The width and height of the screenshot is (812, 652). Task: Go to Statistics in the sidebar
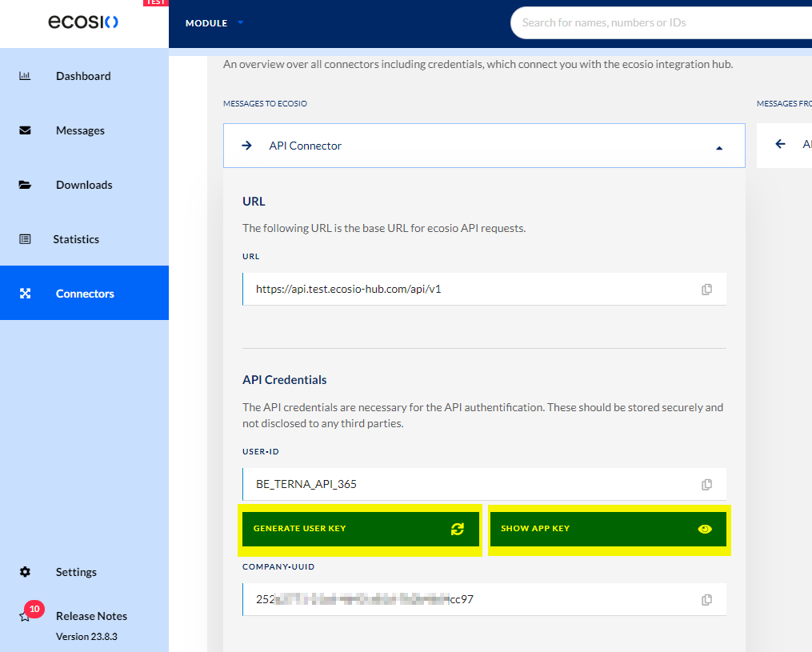click(76, 239)
